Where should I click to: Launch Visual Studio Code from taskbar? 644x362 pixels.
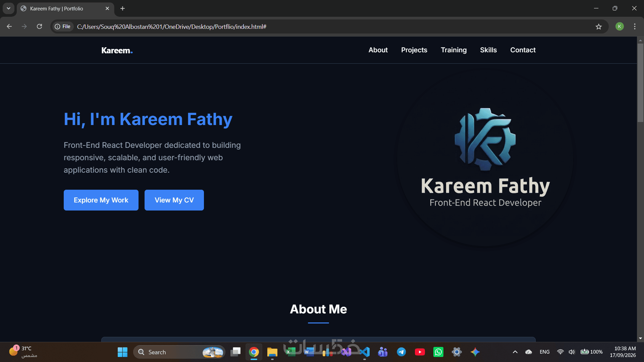click(x=365, y=352)
